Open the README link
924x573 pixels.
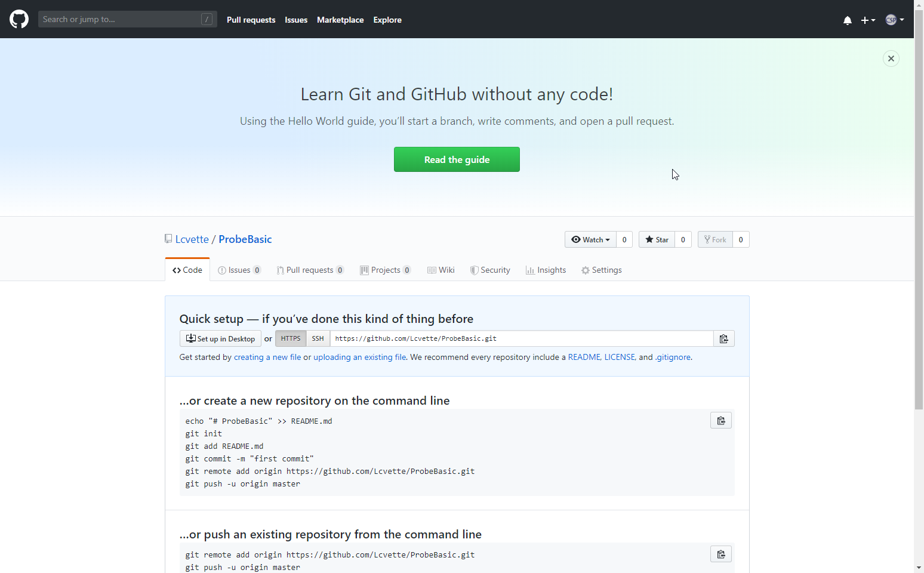(584, 357)
